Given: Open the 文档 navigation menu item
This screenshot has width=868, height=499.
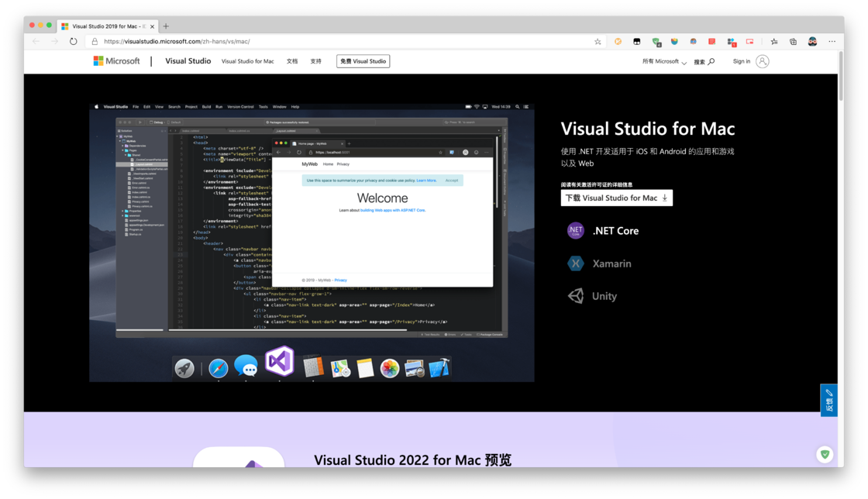Looking at the screenshot, I should [x=292, y=60].
